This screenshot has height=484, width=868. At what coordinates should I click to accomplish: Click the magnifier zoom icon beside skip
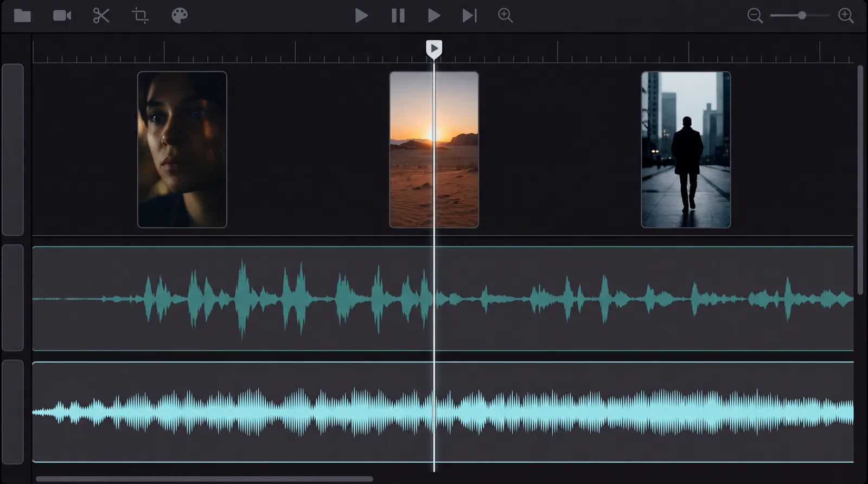(505, 15)
